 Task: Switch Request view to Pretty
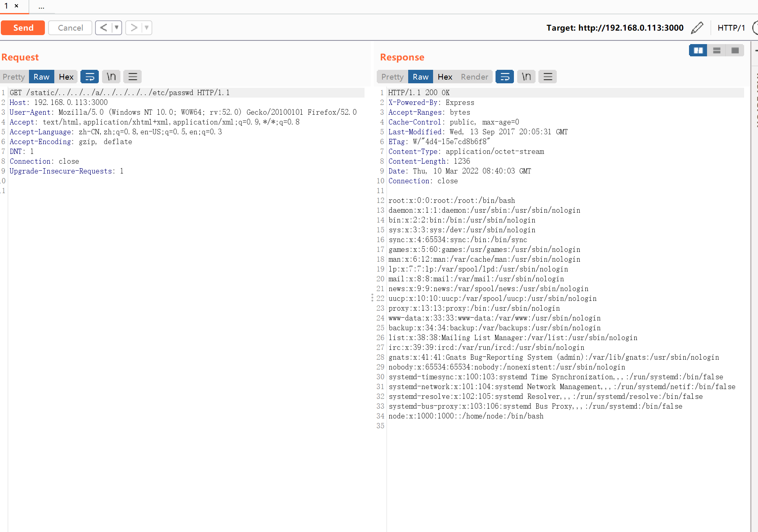click(14, 77)
